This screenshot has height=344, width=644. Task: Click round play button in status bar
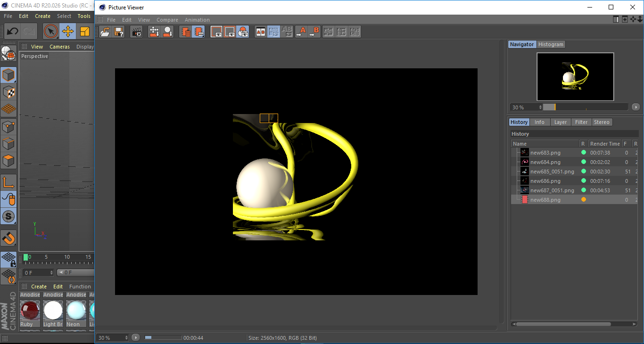coord(136,338)
